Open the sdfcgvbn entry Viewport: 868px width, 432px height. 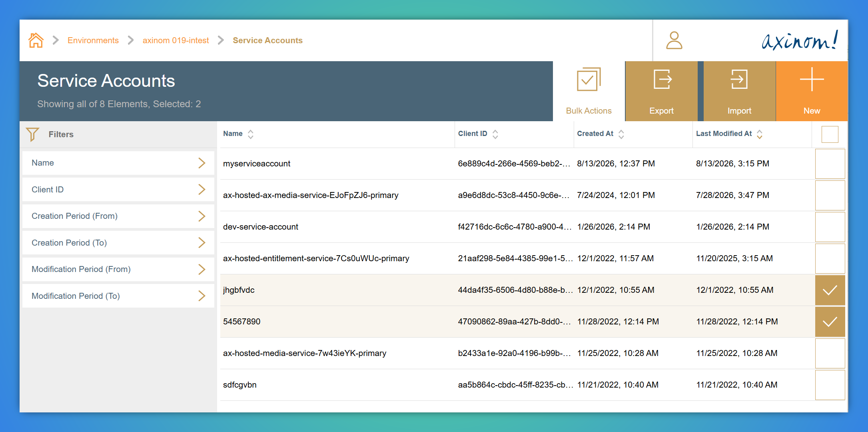(x=240, y=385)
